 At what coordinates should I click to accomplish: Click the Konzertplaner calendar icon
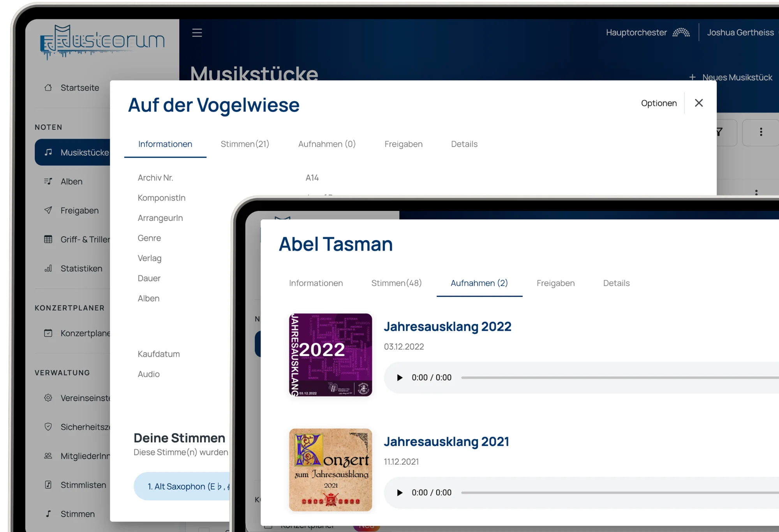click(x=48, y=333)
